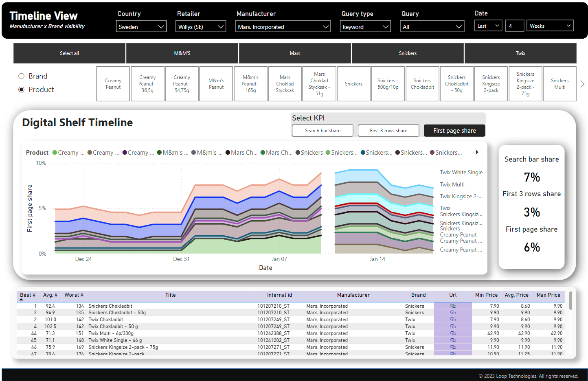Sort by Avg. Price column header
588x381 pixels.
(x=516, y=295)
